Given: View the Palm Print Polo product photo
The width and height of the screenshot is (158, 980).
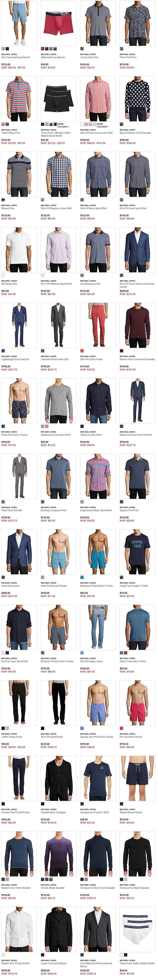Looking at the screenshot, I should click(x=137, y=23).
